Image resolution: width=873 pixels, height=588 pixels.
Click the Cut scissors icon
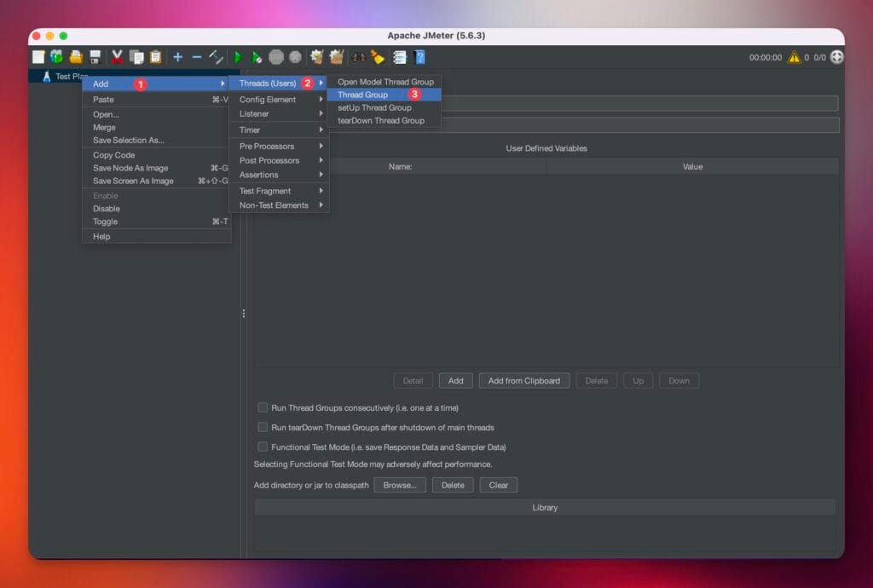point(117,57)
